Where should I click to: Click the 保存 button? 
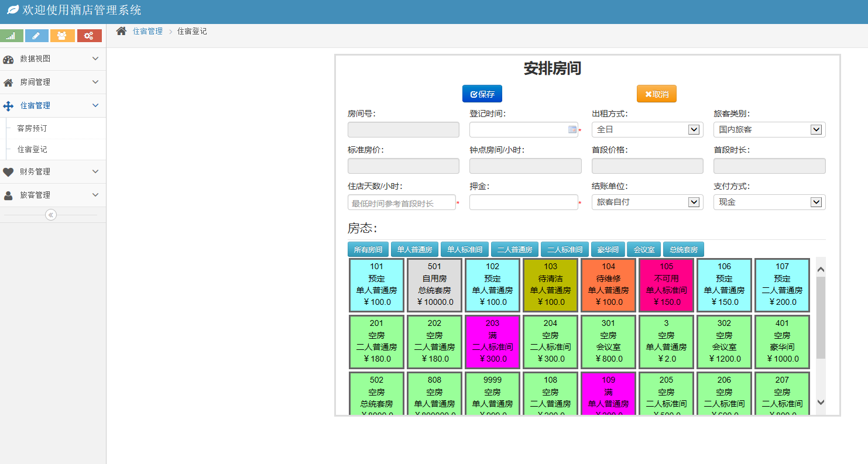point(482,94)
